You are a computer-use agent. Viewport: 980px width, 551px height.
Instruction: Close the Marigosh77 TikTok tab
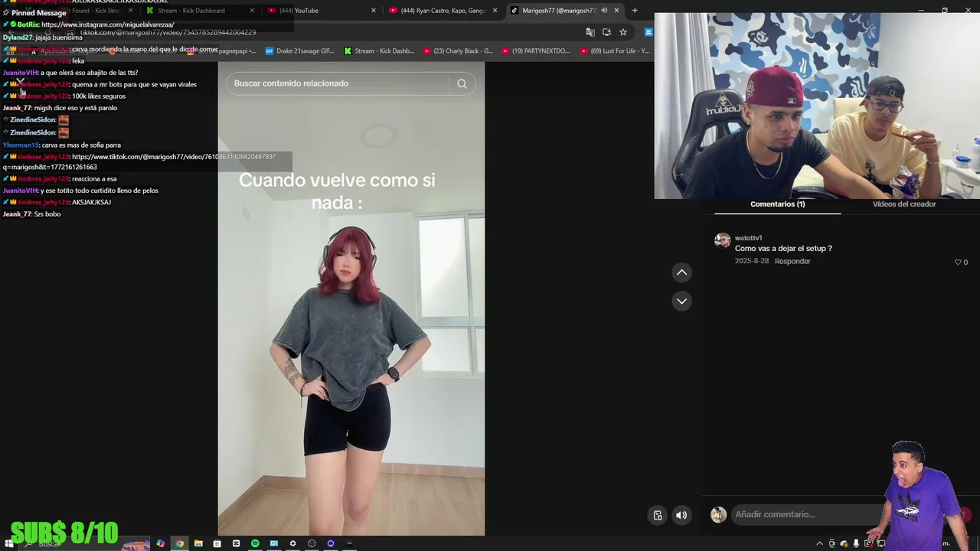616,11
